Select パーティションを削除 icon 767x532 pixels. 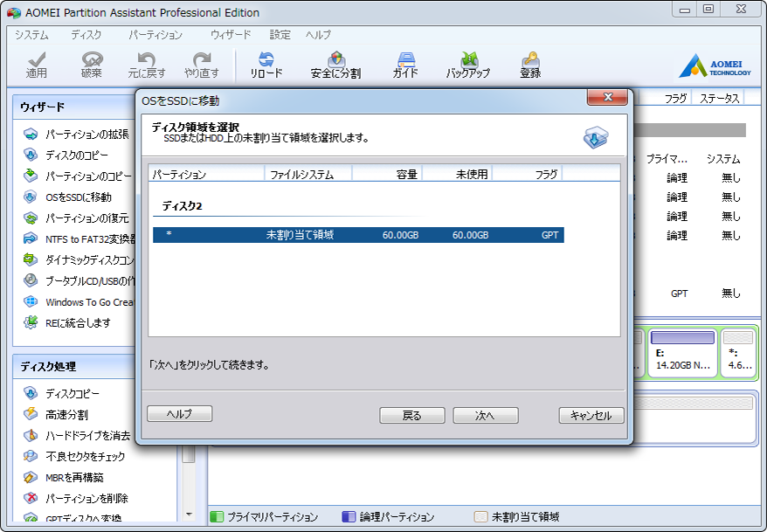pyautogui.click(x=31, y=498)
